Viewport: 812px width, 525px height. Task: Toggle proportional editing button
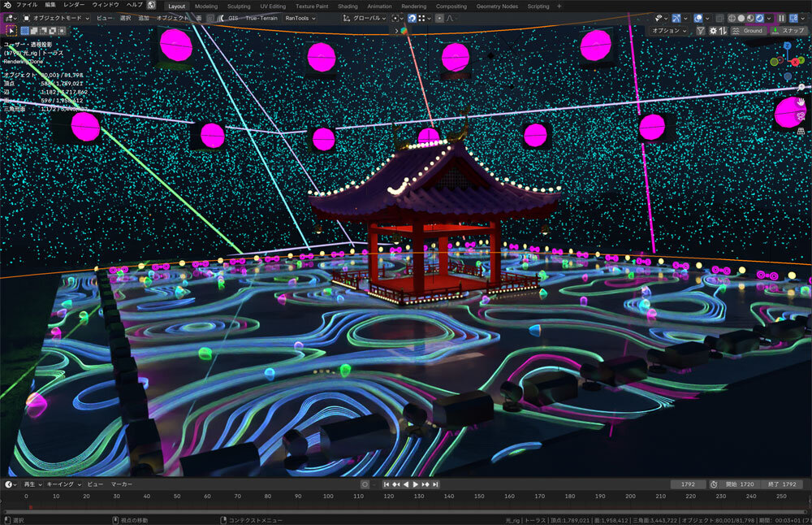[439, 18]
